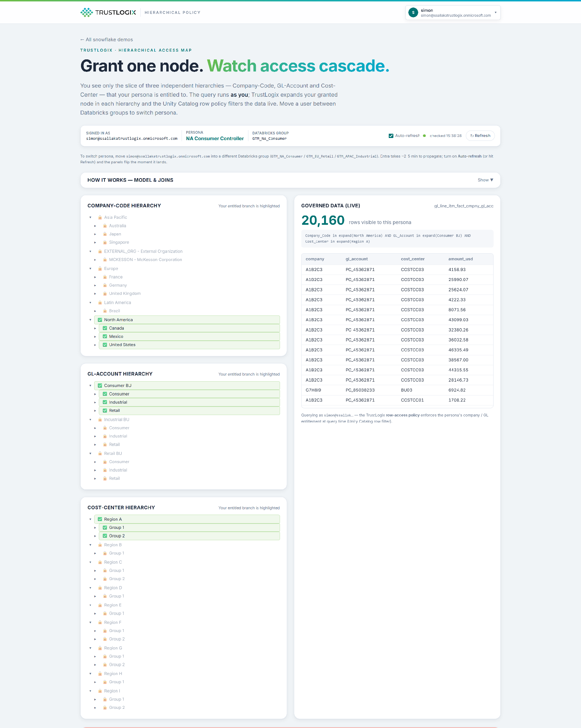
Task: Click the Refresh button
Action: coord(480,136)
